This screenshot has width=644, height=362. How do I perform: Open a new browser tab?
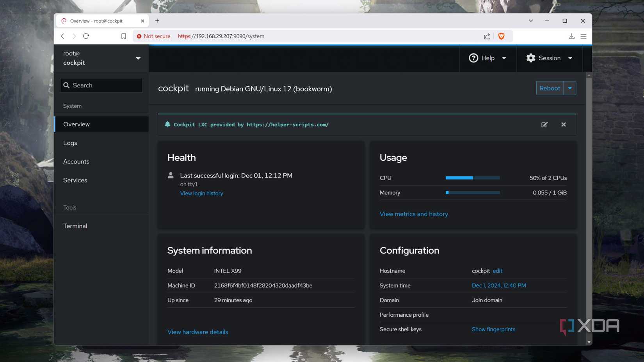(157, 21)
